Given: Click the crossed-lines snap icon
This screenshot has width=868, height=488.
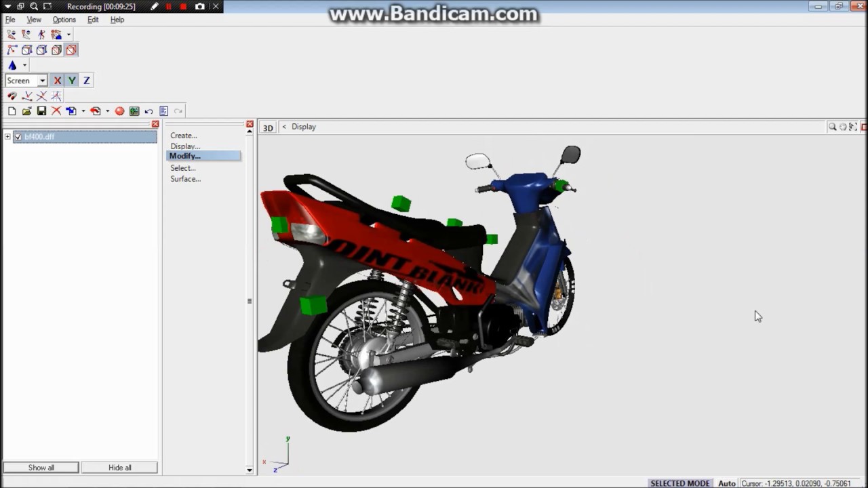Looking at the screenshot, I should (x=41, y=96).
